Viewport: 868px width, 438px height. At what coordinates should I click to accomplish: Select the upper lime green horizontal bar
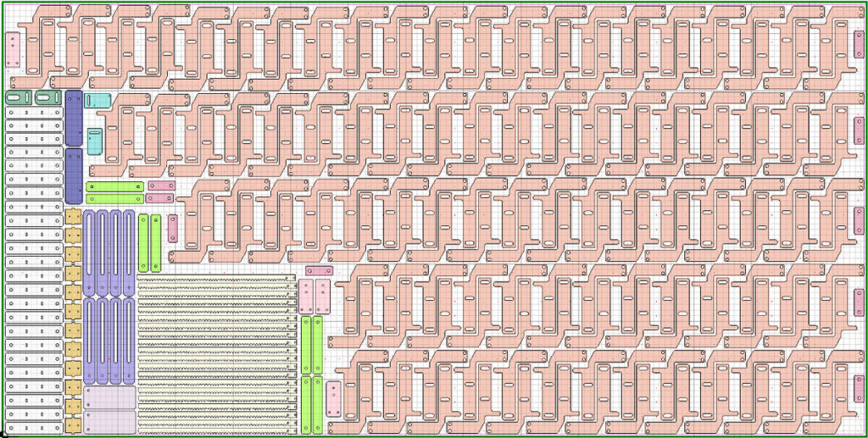[114, 186]
